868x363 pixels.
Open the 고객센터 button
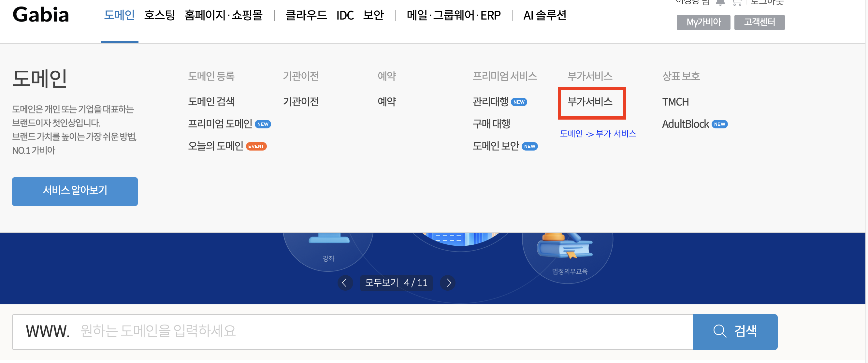759,22
